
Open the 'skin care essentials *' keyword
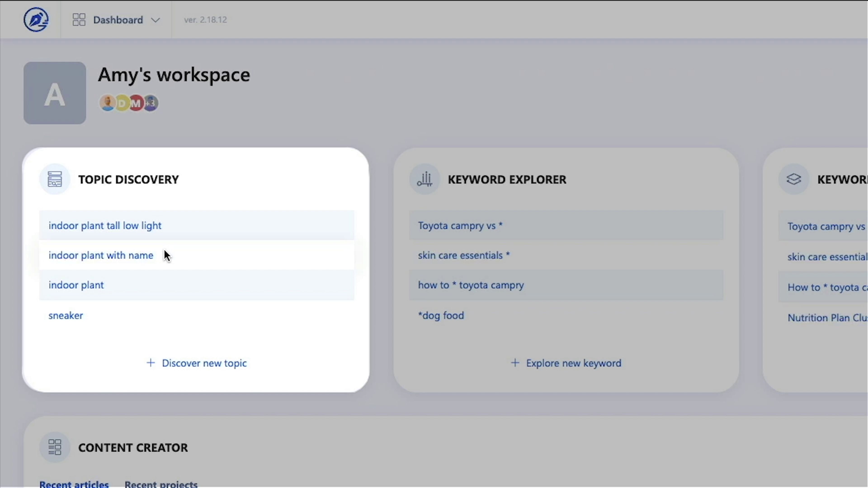pos(464,255)
